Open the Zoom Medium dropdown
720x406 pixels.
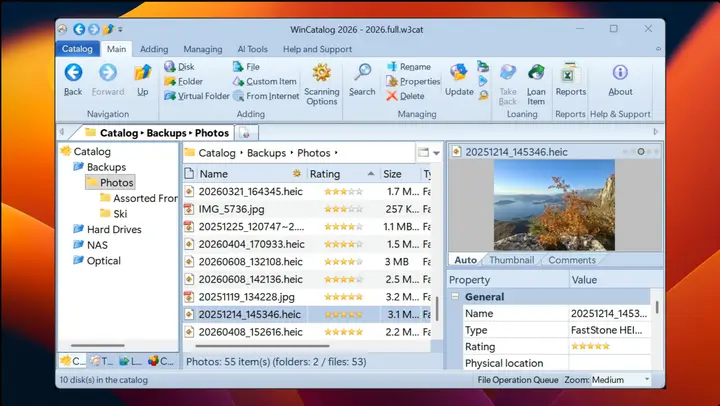[x=647, y=379]
